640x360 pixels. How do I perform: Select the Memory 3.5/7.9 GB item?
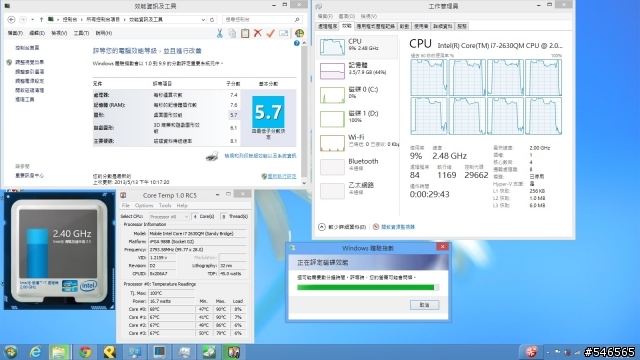(358, 70)
